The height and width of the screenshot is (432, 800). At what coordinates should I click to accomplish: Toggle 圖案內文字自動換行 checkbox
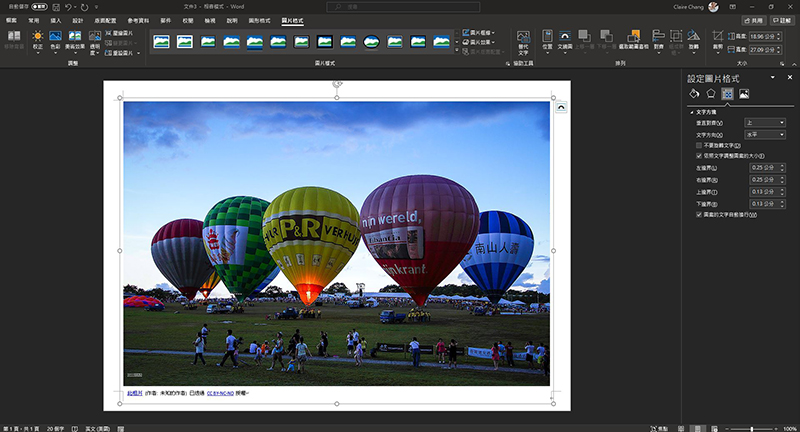[699, 213]
